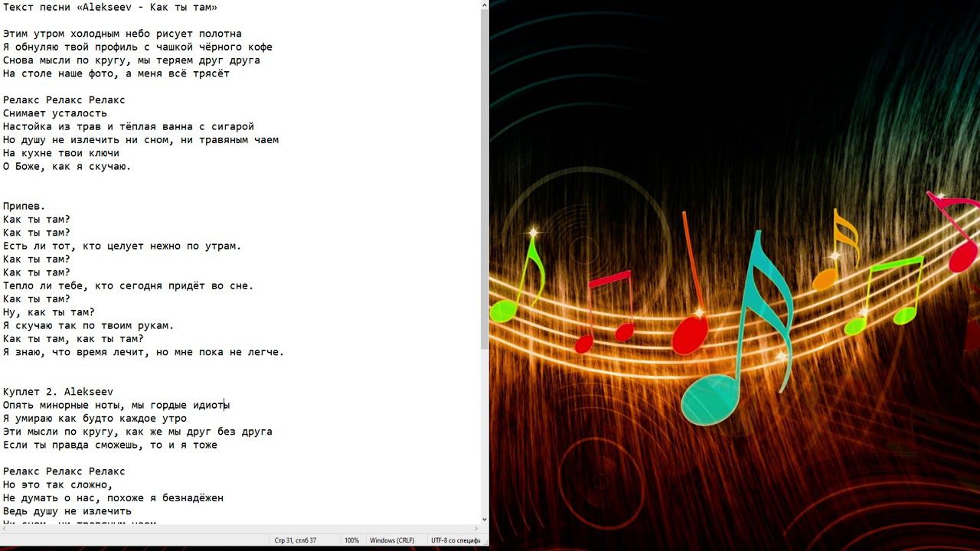Click the line "На кухне твои ключи"
This screenshot has height=551, width=980.
tap(61, 153)
